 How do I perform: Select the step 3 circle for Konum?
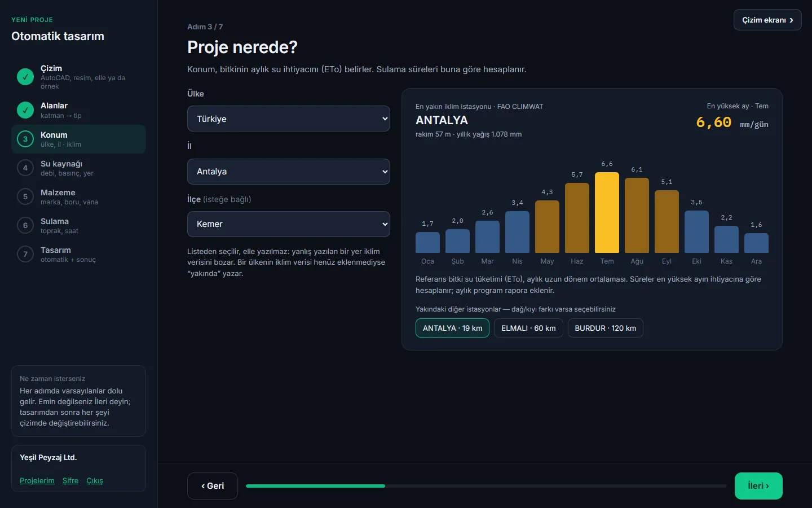pyautogui.click(x=25, y=139)
